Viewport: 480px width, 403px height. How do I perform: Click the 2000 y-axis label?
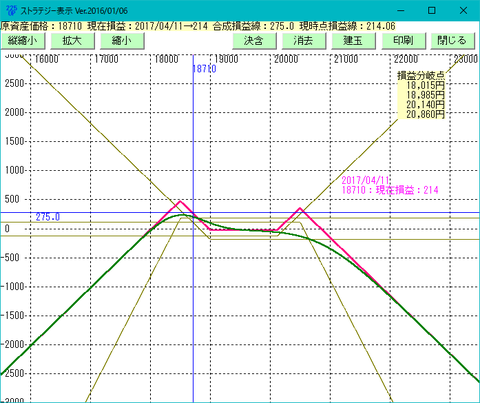15,112
